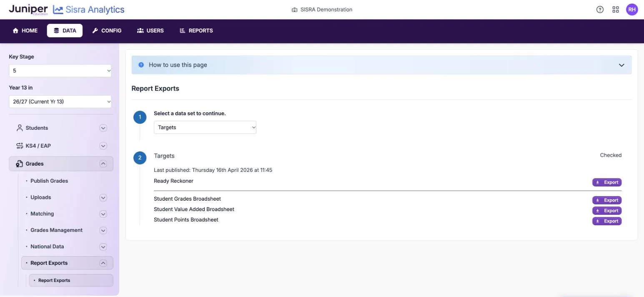This screenshot has height=297, width=644.
Task: Open the Targets data set dropdown
Action: [205, 128]
